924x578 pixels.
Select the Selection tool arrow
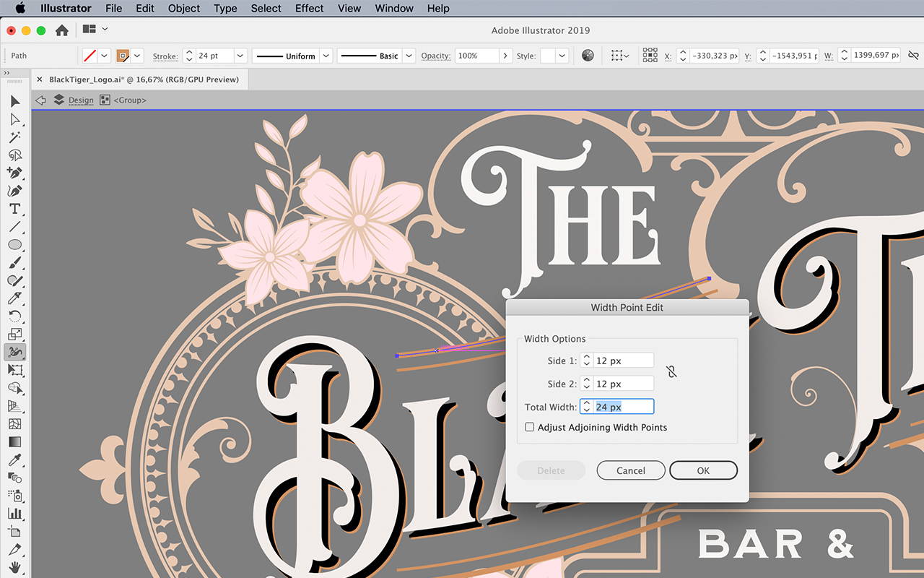14,101
